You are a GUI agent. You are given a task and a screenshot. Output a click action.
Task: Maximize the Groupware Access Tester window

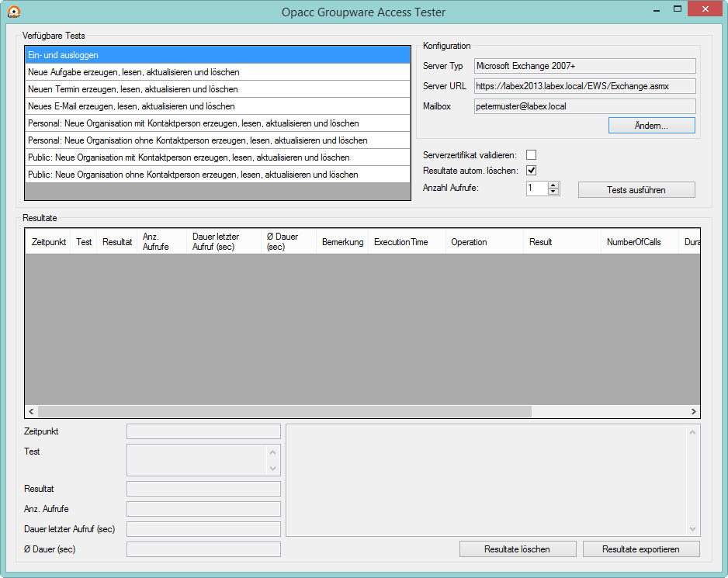[x=678, y=9]
